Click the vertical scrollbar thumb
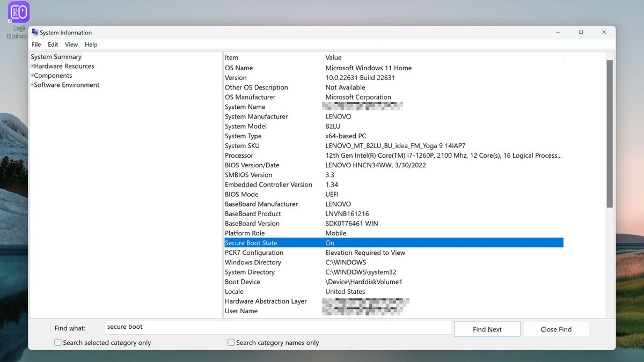644x362 pixels. point(610,134)
